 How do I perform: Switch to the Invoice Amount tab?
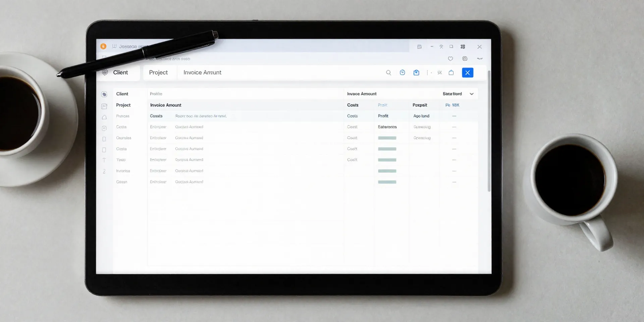pos(202,72)
